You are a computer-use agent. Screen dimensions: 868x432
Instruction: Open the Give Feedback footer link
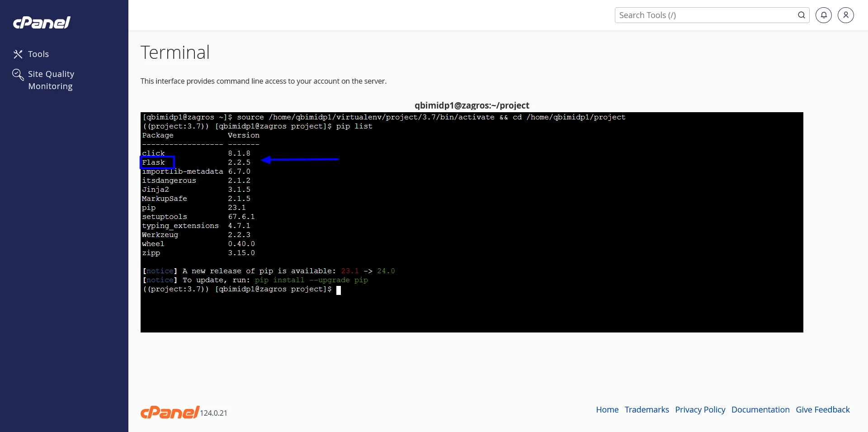click(x=823, y=409)
